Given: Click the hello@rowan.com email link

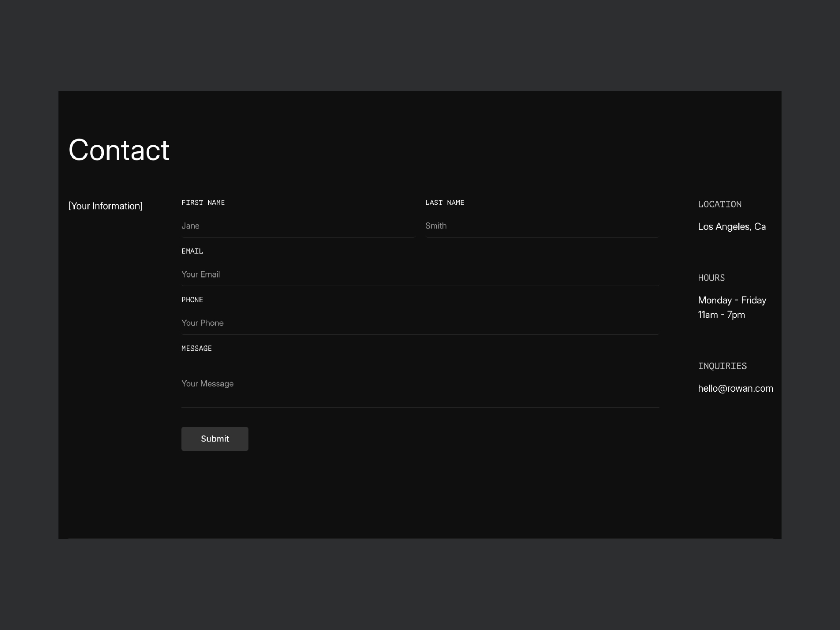Looking at the screenshot, I should [x=735, y=388].
